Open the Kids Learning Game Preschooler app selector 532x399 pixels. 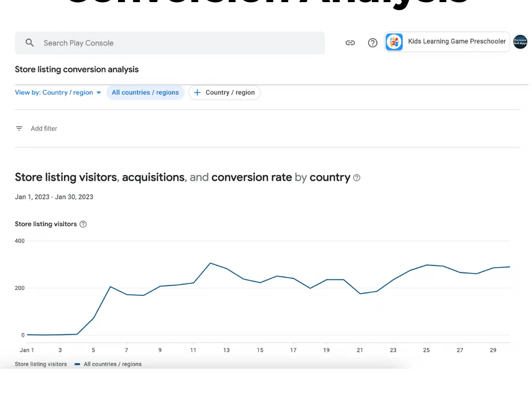pyautogui.click(x=447, y=41)
